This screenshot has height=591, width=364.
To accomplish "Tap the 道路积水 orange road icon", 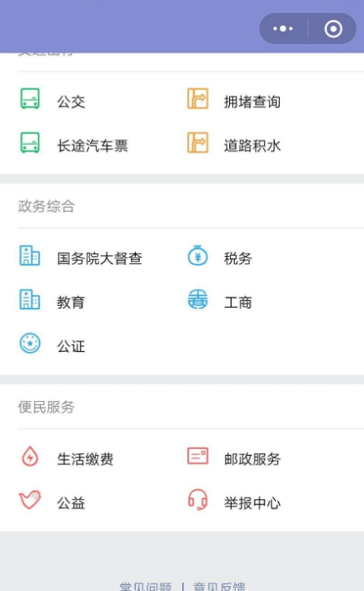I will pyautogui.click(x=197, y=143).
